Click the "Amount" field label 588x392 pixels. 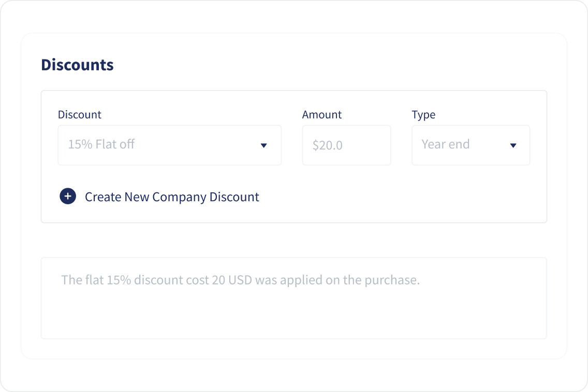[322, 115]
